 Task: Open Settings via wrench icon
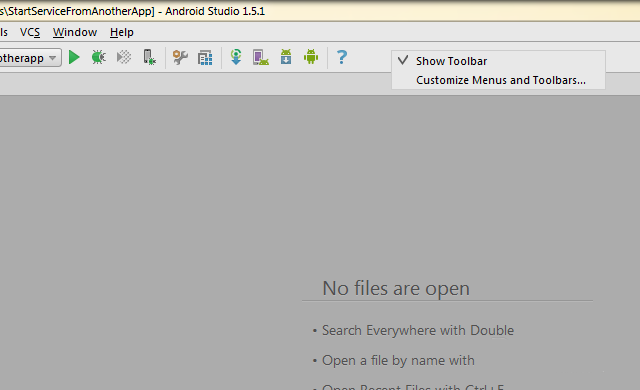point(180,57)
